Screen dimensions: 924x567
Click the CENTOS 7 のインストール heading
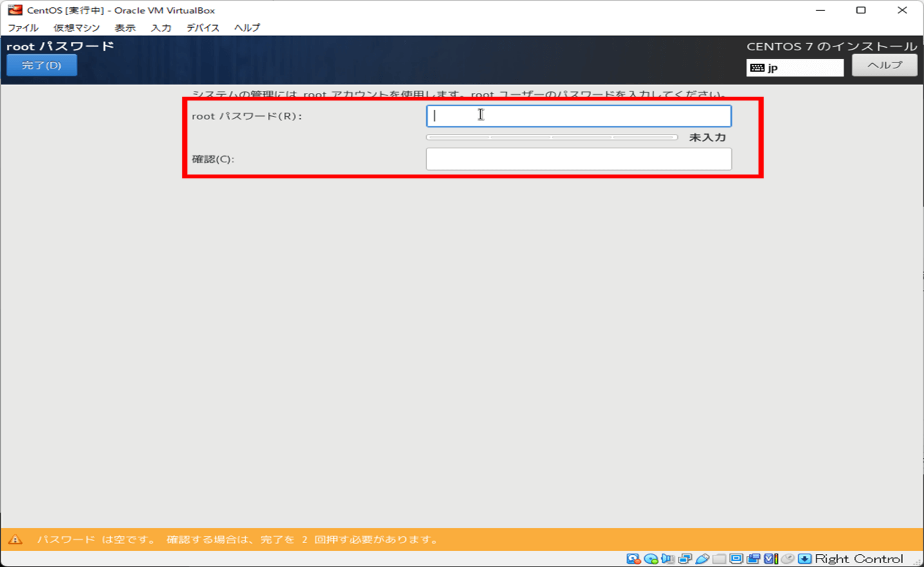tap(832, 46)
